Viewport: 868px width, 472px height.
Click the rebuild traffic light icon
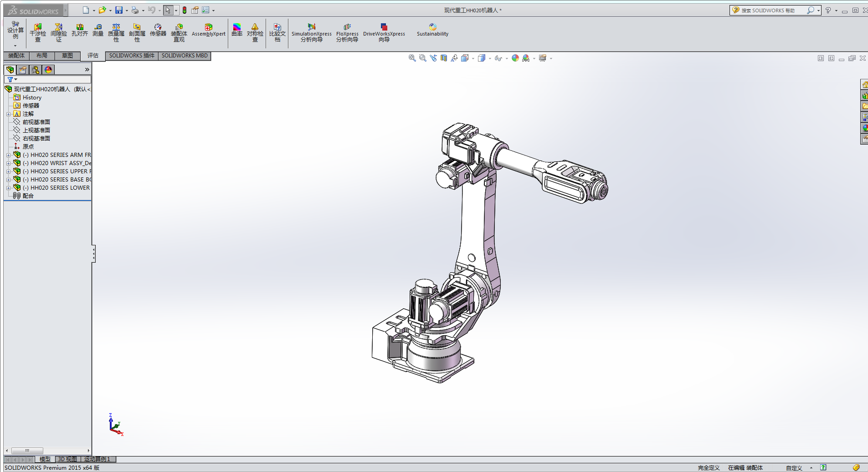(x=185, y=10)
